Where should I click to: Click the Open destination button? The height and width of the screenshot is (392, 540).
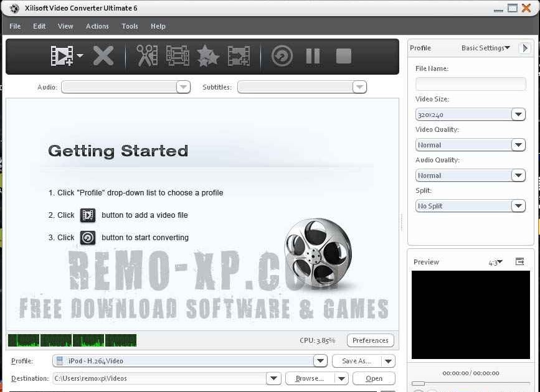pos(374,378)
